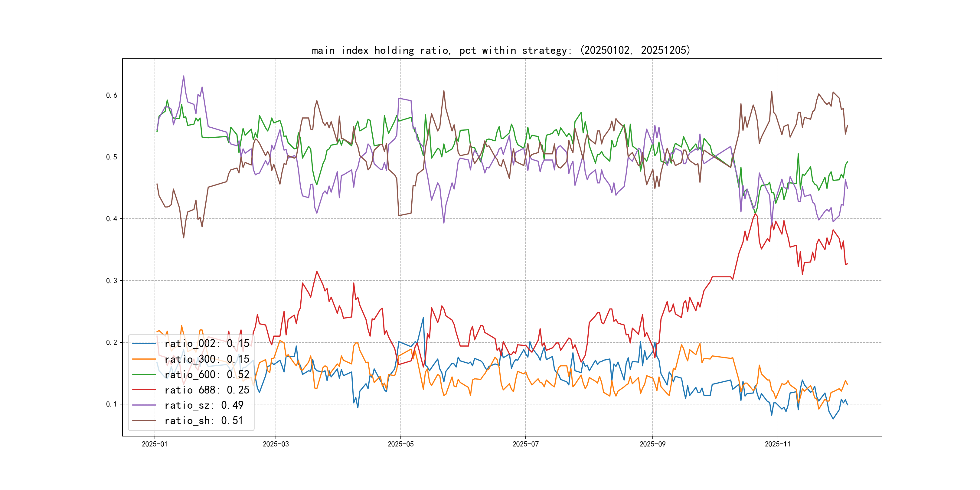Click the 0.6 y-axis tick label
The height and width of the screenshot is (490, 980).
click(x=112, y=95)
